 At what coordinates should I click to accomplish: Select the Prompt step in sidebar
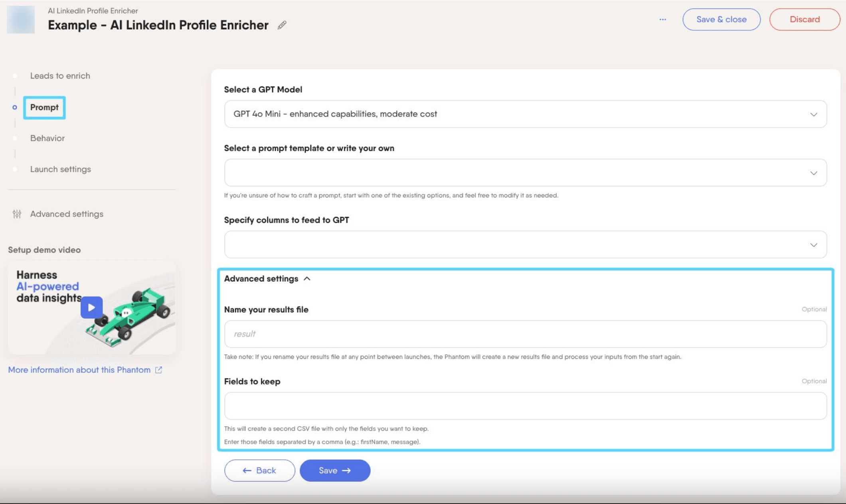44,107
